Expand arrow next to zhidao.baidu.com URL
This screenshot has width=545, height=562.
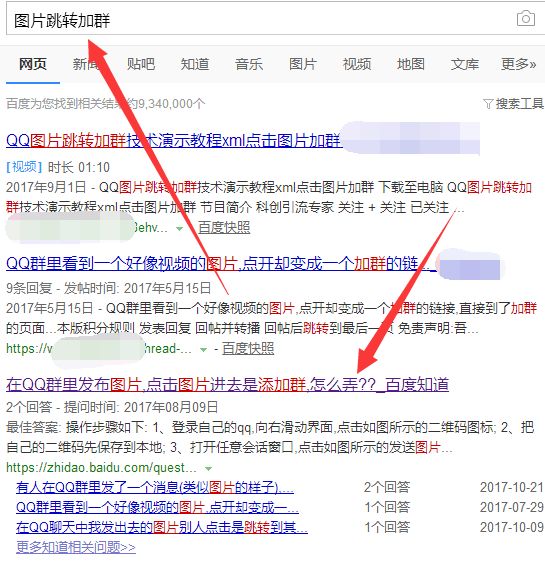[x=208, y=468]
